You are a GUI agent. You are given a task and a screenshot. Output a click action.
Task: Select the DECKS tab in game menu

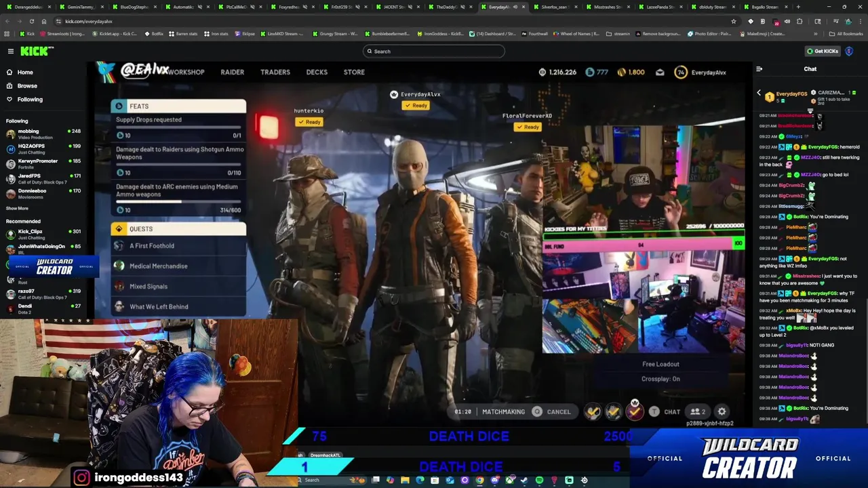(x=317, y=72)
